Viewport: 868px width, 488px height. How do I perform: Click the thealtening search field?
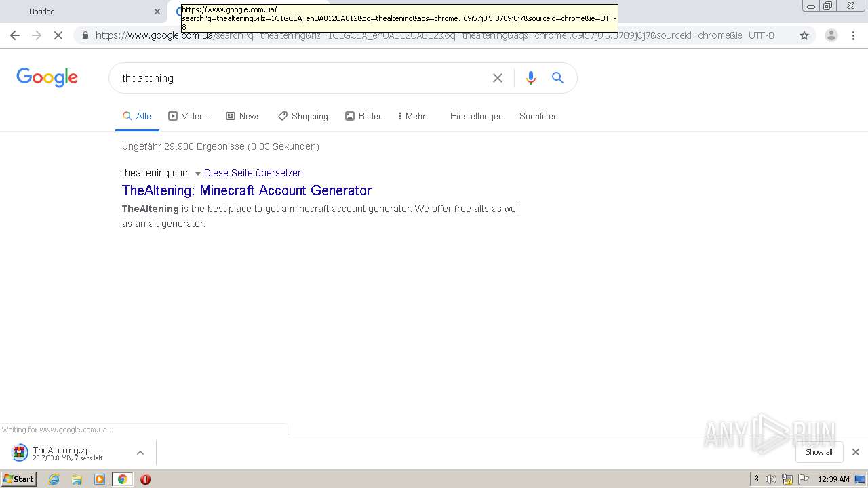point(302,78)
